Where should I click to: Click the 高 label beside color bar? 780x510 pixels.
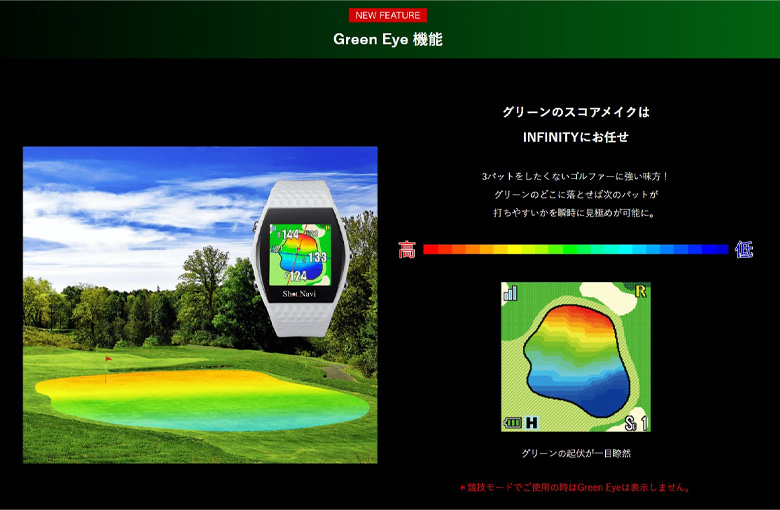tap(406, 249)
